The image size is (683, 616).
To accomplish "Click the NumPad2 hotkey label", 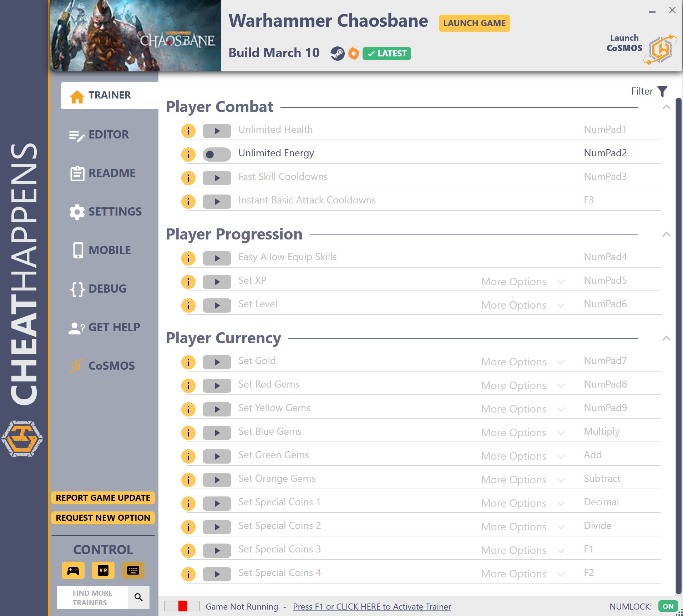I will pos(605,153).
